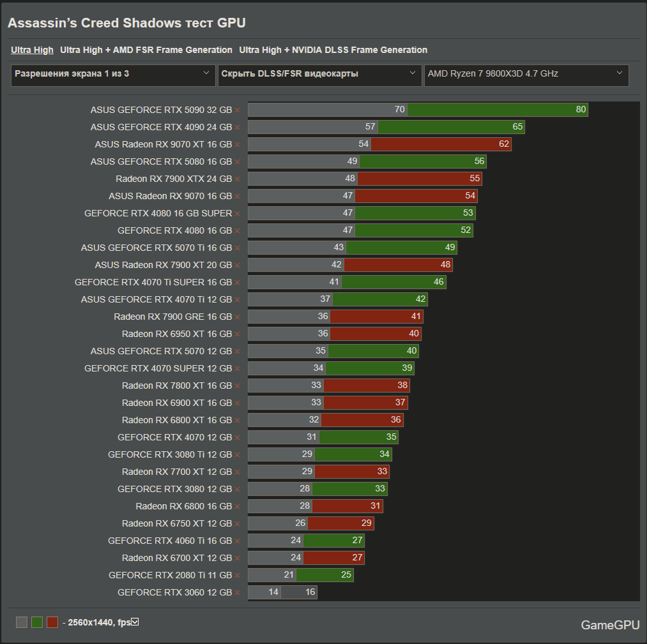
Task: Remove Radeon RX 6700 XT 12 GB row
Action: click(237, 558)
